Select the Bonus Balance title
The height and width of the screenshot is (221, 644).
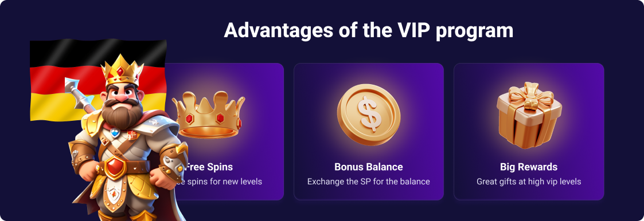click(x=368, y=167)
